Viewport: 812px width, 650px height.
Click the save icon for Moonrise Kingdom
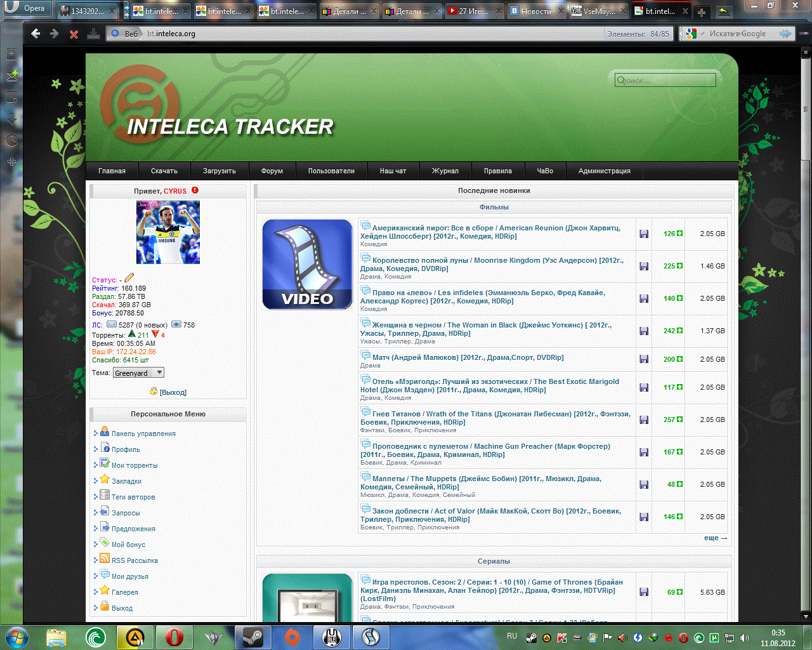(644, 267)
